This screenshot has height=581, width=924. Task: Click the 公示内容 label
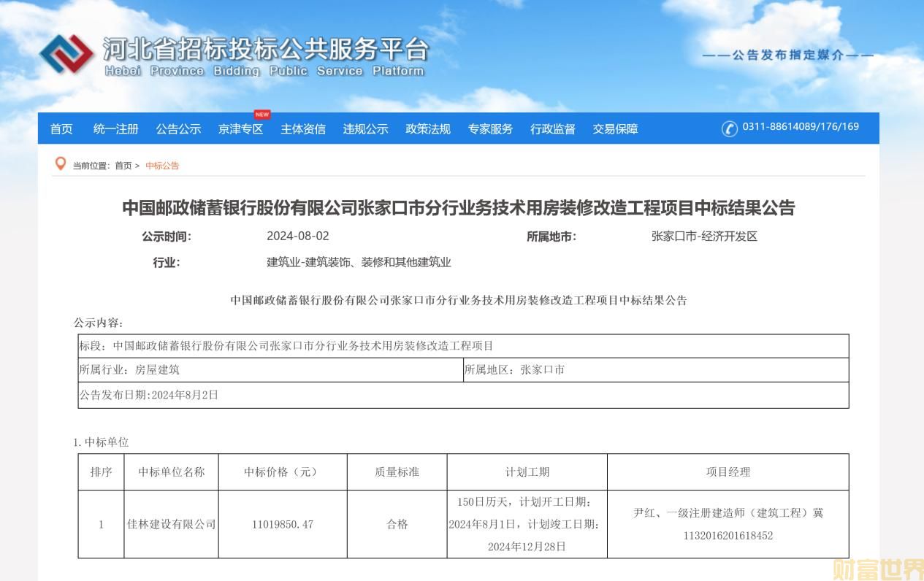click(99, 323)
